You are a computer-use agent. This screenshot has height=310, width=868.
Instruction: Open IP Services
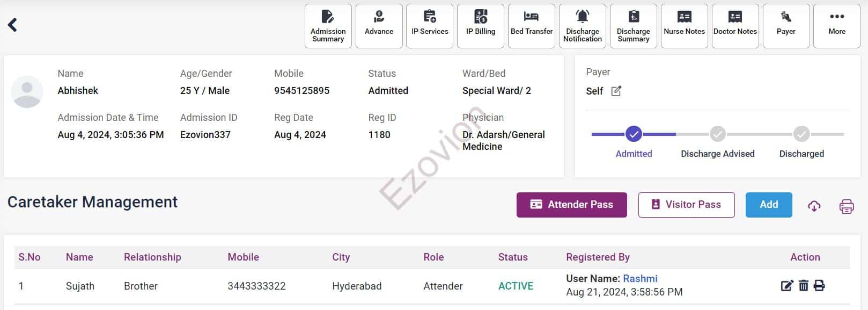pyautogui.click(x=430, y=26)
